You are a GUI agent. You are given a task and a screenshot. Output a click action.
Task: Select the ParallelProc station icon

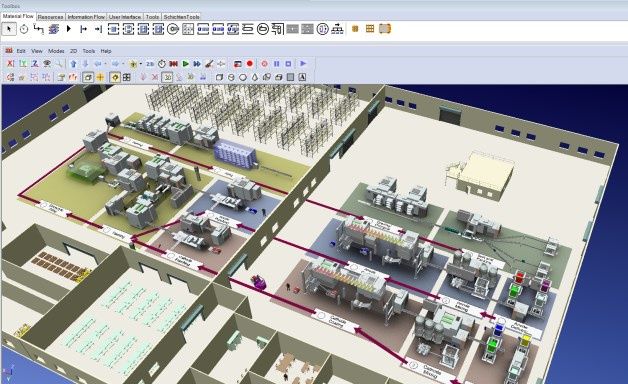[128, 29]
